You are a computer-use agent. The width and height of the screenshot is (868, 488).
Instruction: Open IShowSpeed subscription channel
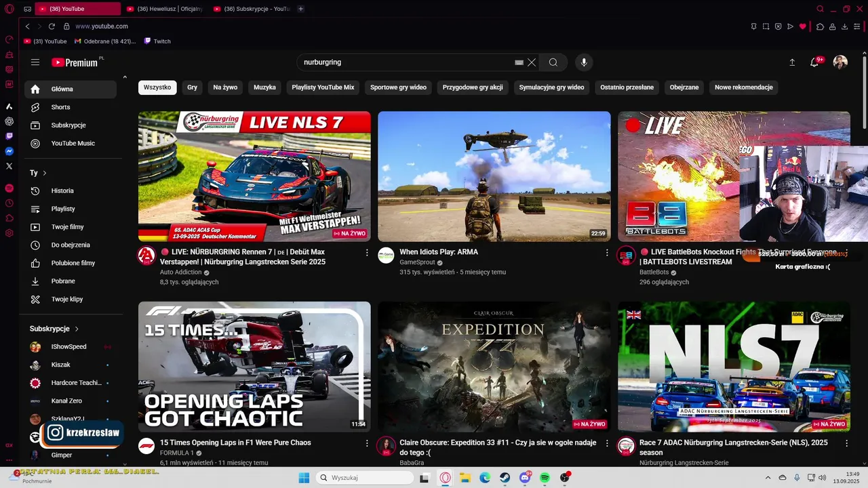71,346
